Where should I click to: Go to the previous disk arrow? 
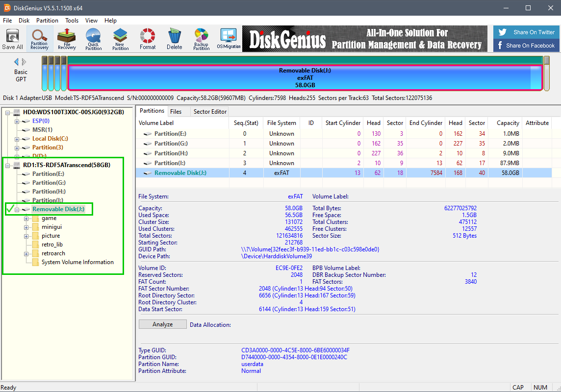pyautogui.click(x=16, y=62)
